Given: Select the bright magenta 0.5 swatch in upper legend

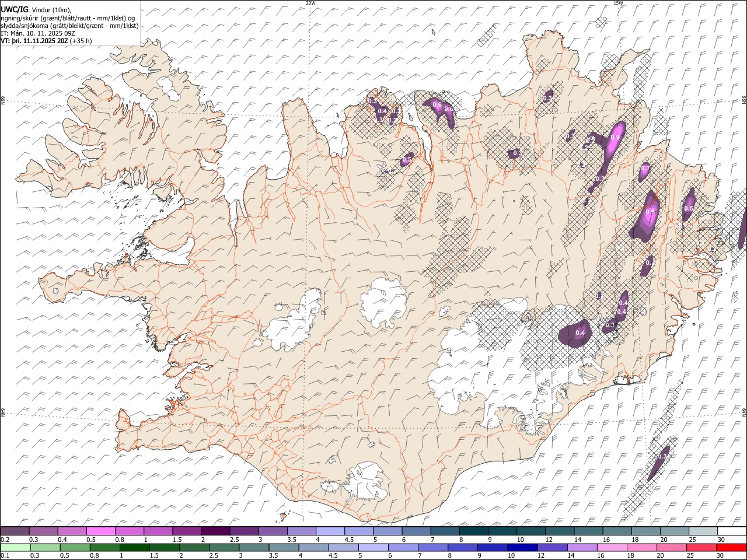Looking at the screenshot, I should click(x=101, y=531).
